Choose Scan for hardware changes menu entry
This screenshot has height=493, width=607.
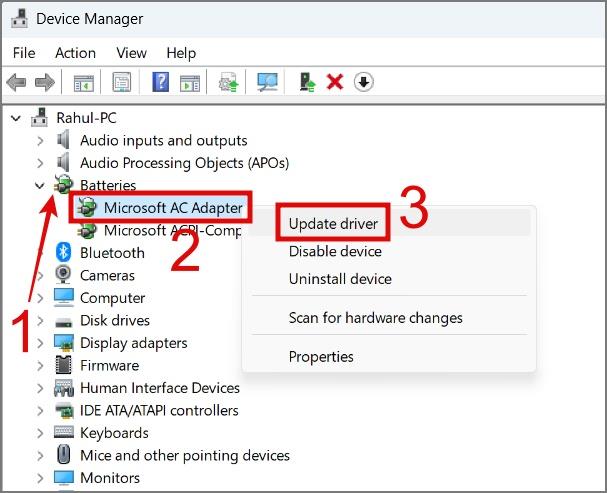click(x=390, y=318)
